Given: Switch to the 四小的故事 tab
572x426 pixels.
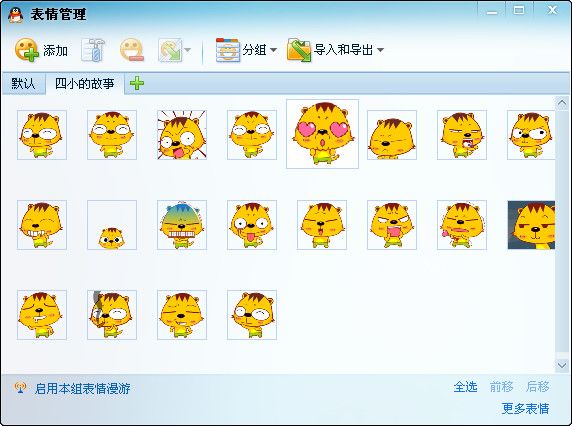Looking at the screenshot, I should [x=84, y=84].
